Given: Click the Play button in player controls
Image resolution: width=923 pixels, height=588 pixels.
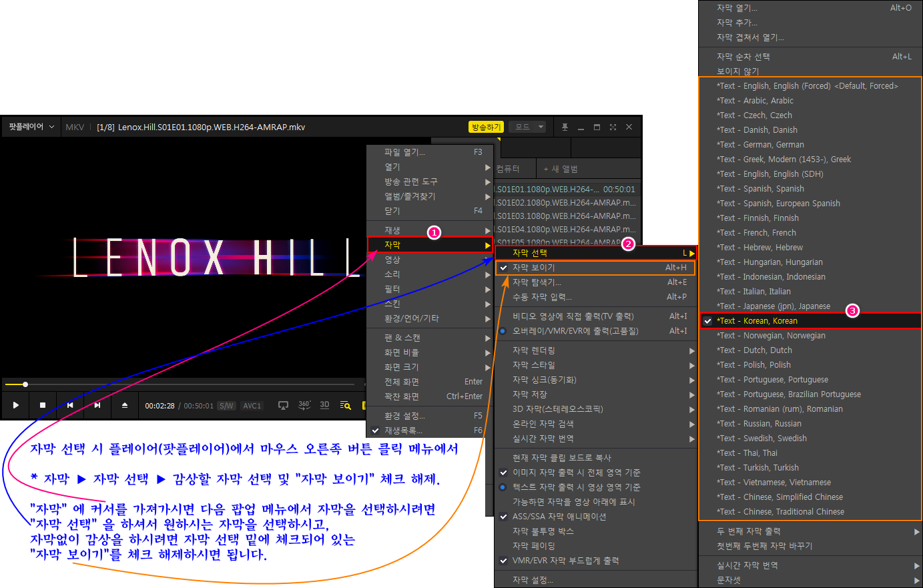Looking at the screenshot, I should point(16,405).
